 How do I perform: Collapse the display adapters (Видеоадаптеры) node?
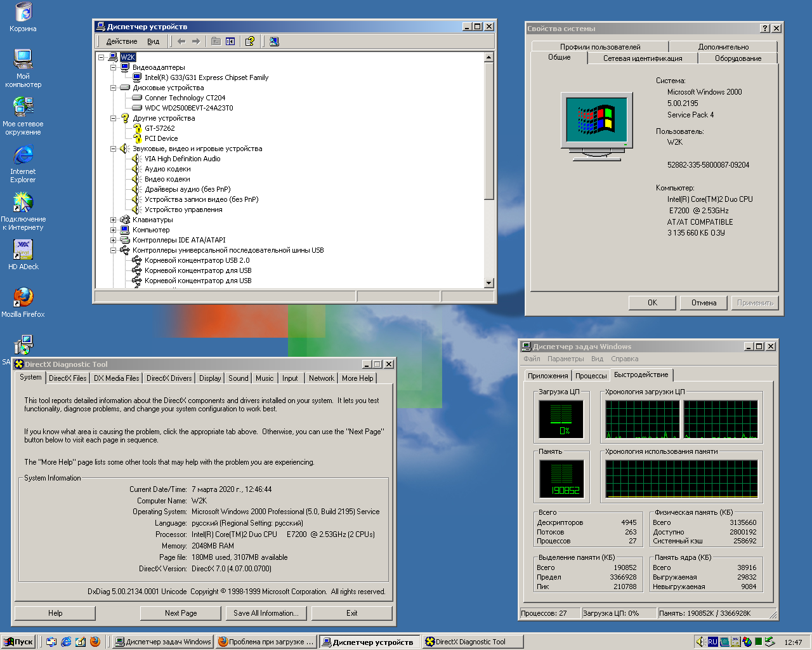pyautogui.click(x=114, y=67)
